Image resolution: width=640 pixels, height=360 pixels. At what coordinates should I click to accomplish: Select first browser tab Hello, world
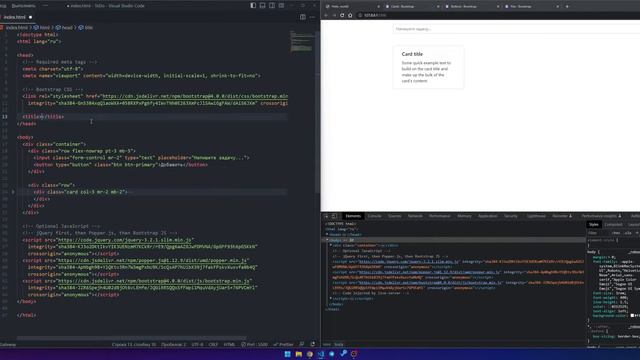tap(352, 7)
